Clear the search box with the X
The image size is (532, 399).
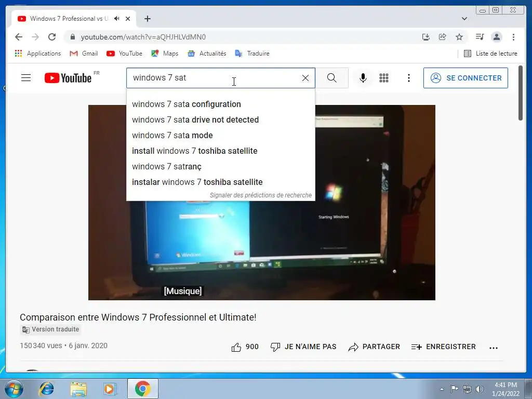pyautogui.click(x=305, y=78)
